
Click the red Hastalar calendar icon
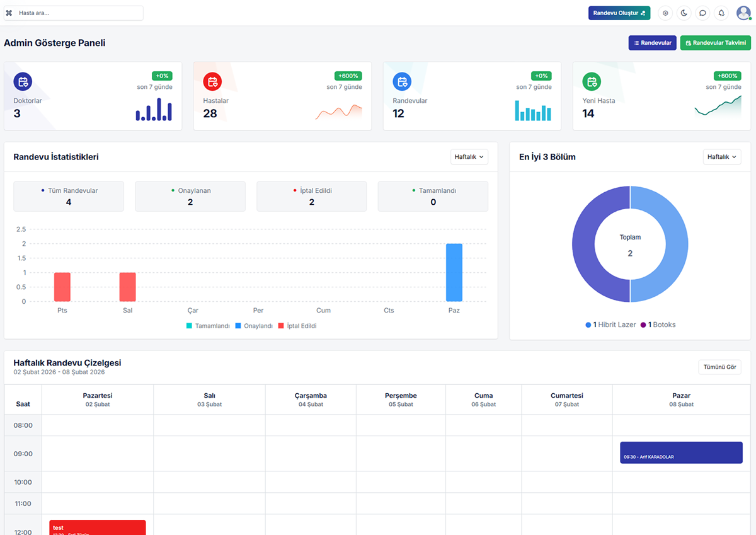point(212,81)
